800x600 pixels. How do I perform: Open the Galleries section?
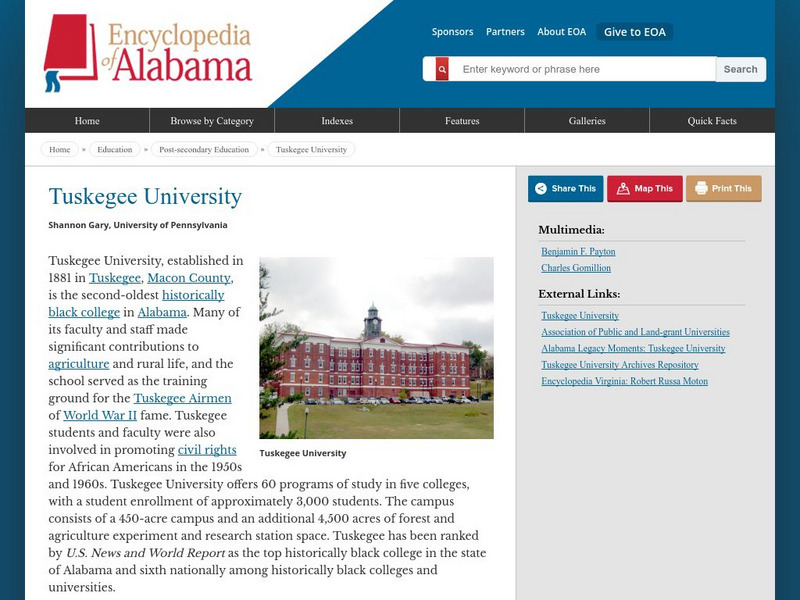click(588, 119)
